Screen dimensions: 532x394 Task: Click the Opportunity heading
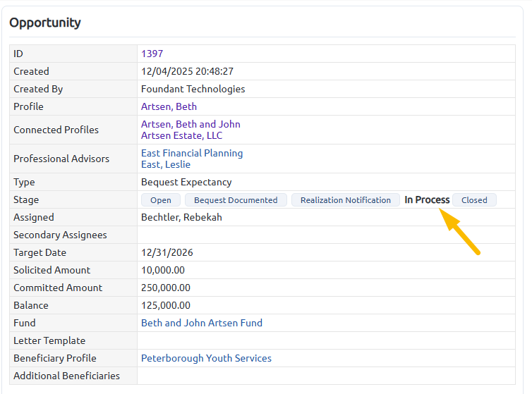(x=45, y=23)
